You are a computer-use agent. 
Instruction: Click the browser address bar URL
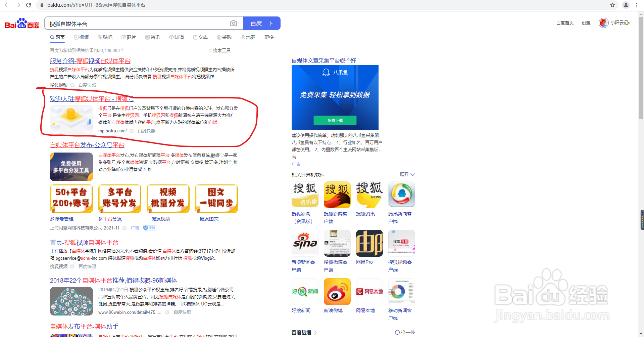click(x=96, y=5)
